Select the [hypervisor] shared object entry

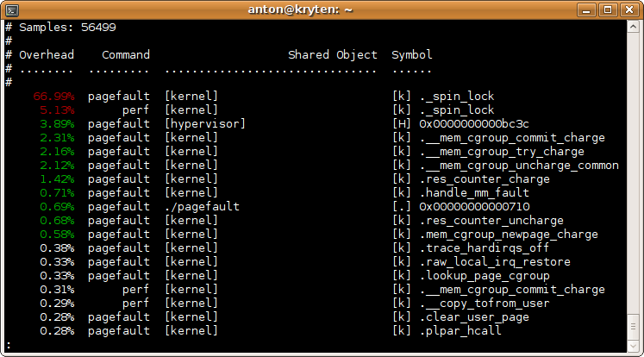pos(205,123)
